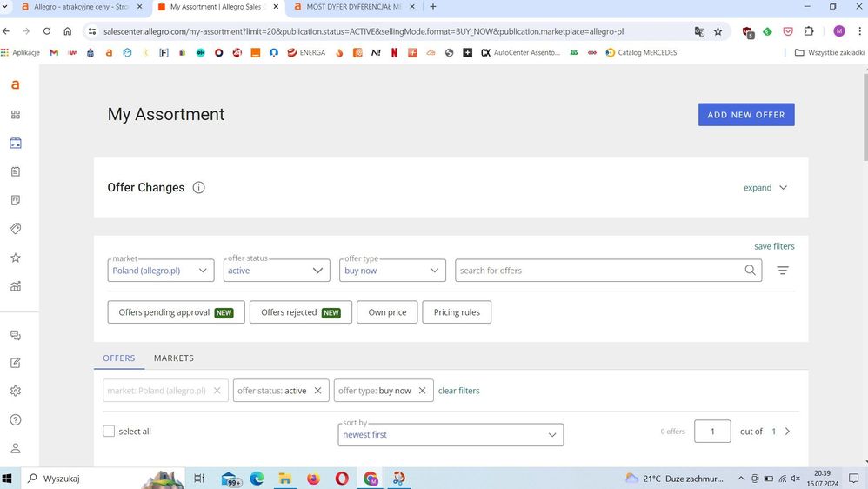Open the ENERGA bookmark
868x489 pixels.
point(306,52)
